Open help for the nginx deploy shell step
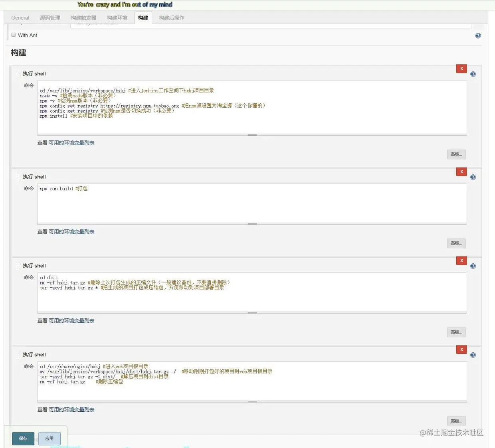 (x=473, y=355)
